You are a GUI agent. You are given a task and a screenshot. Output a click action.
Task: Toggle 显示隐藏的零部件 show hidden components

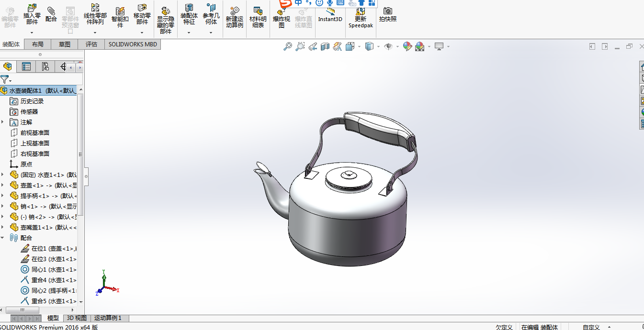tap(165, 19)
